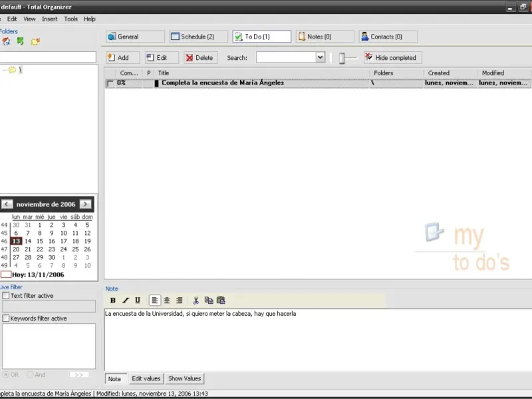
Task: Copy note text with copy icon
Action: coord(209,301)
